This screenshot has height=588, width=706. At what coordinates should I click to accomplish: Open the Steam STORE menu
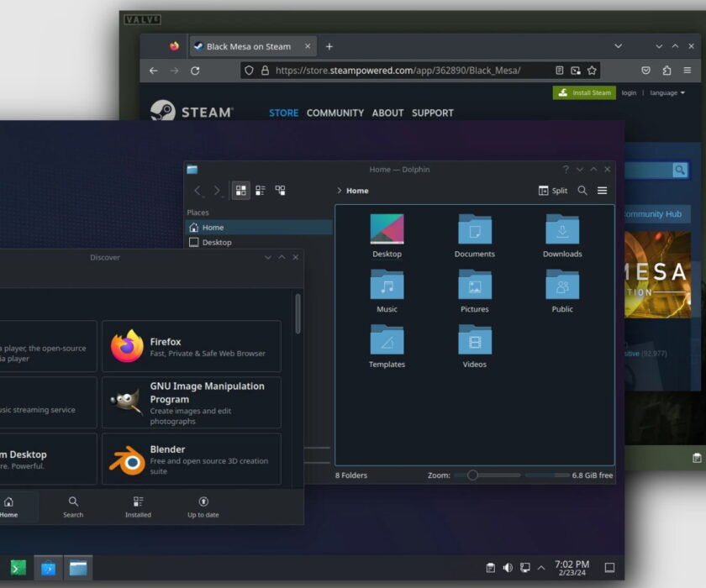284,113
